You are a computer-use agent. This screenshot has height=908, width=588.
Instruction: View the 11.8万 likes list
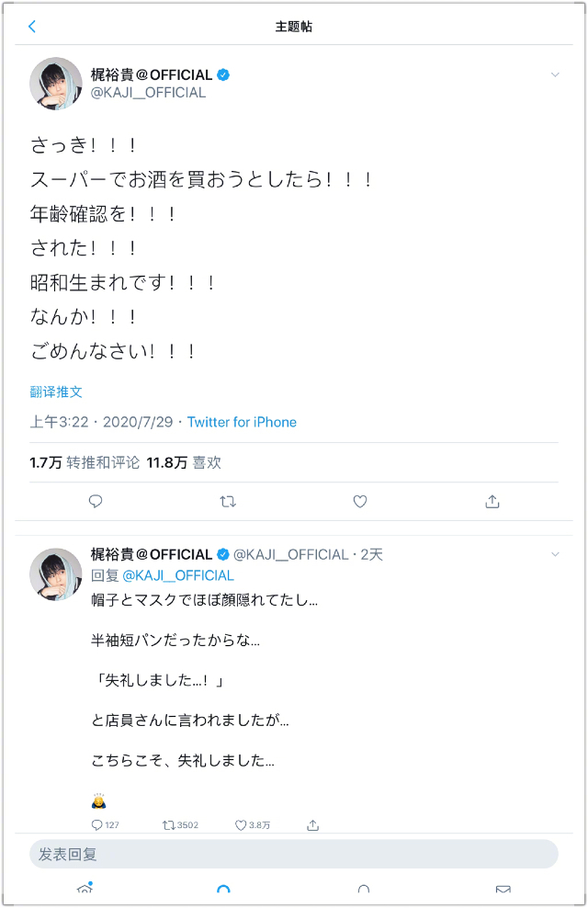click(184, 462)
